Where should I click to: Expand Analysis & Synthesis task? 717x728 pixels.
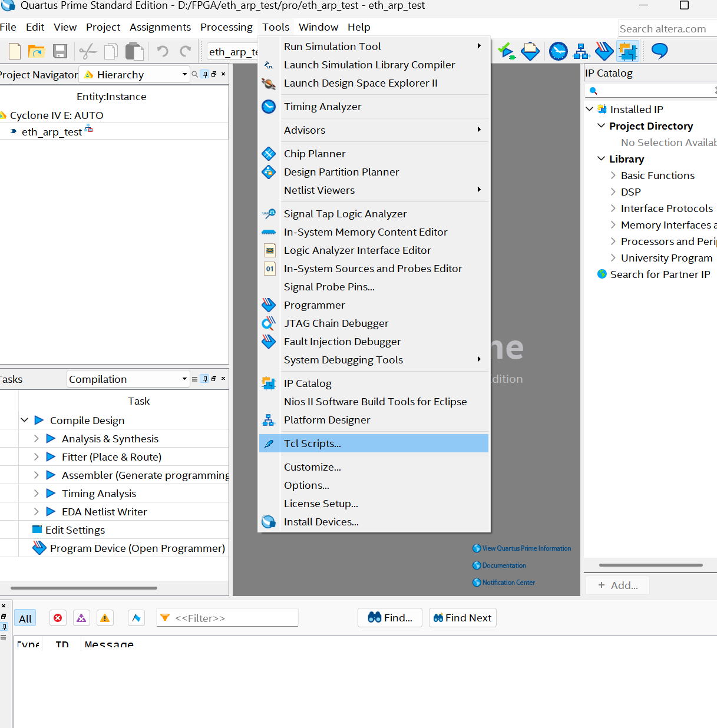point(36,438)
